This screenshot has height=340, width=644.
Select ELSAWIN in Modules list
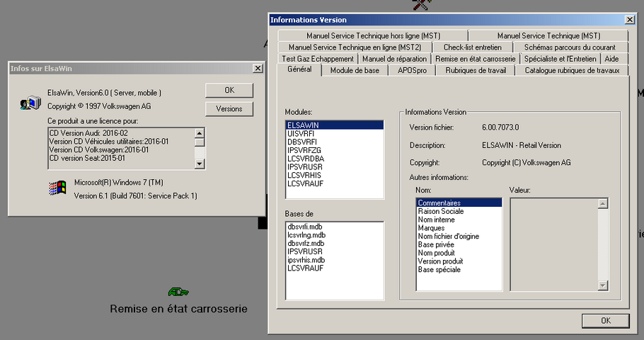point(335,125)
